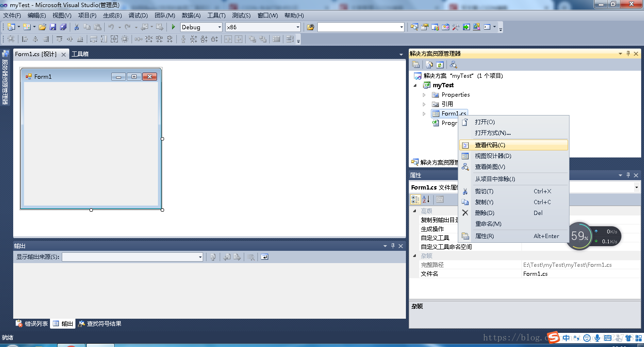Open the Form1.cs object dropdown in Properties panel
The image size is (644, 347).
[636, 188]
